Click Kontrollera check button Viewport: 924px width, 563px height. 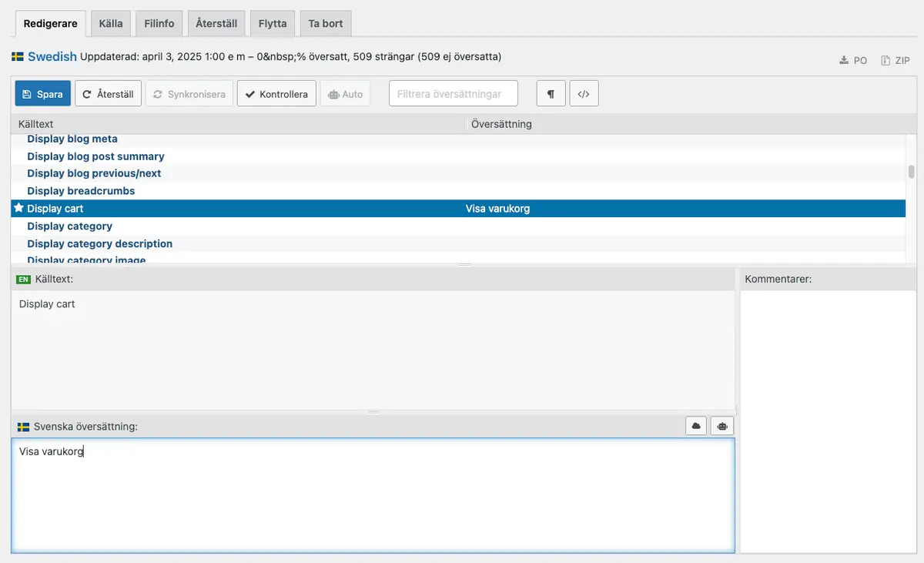[276, 94]
